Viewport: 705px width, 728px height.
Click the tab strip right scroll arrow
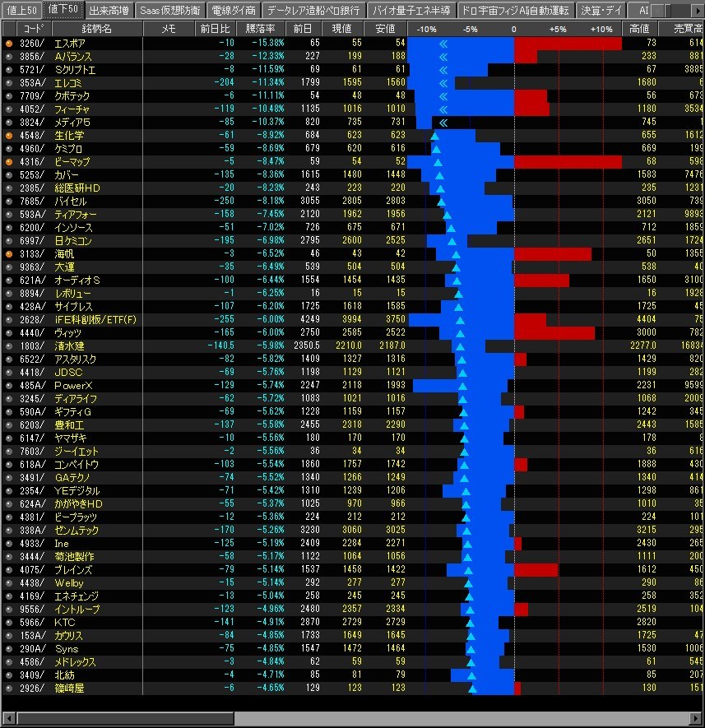tap(698, 10)
